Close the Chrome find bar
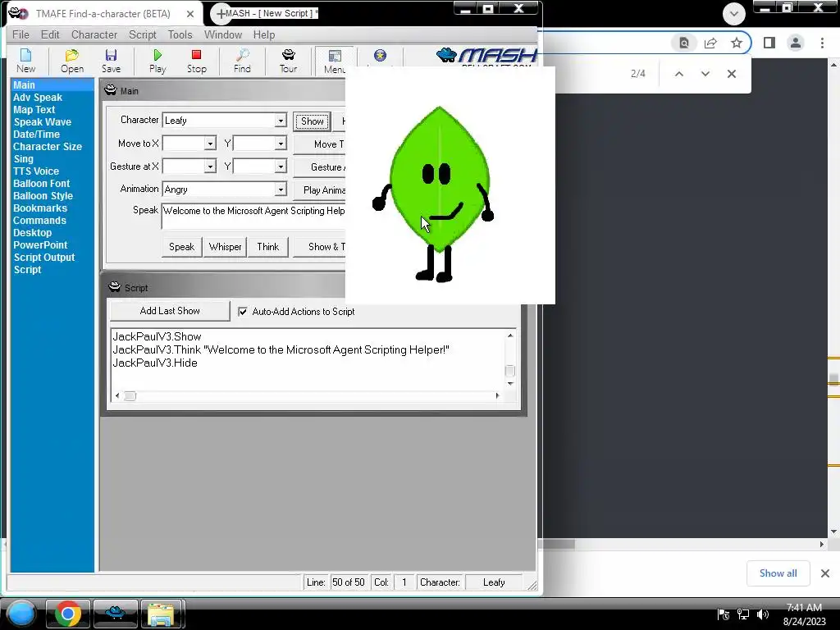Viewport: 840px width, 630px height. 731,74
